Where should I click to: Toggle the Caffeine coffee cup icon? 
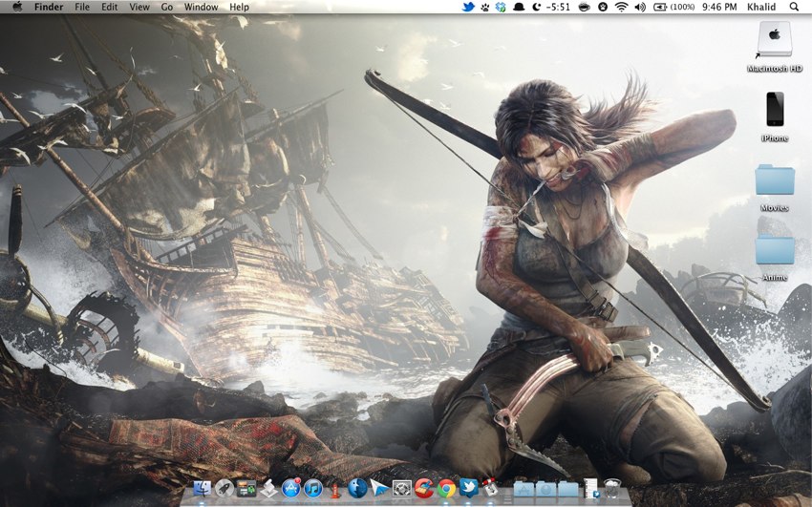point(584,8)
